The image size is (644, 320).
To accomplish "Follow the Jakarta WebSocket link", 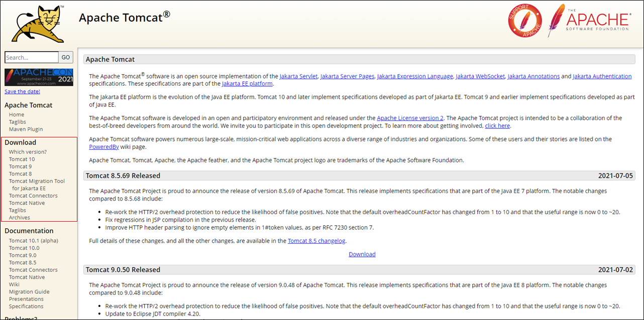I will pyautogui.click(x=480, y=76).
